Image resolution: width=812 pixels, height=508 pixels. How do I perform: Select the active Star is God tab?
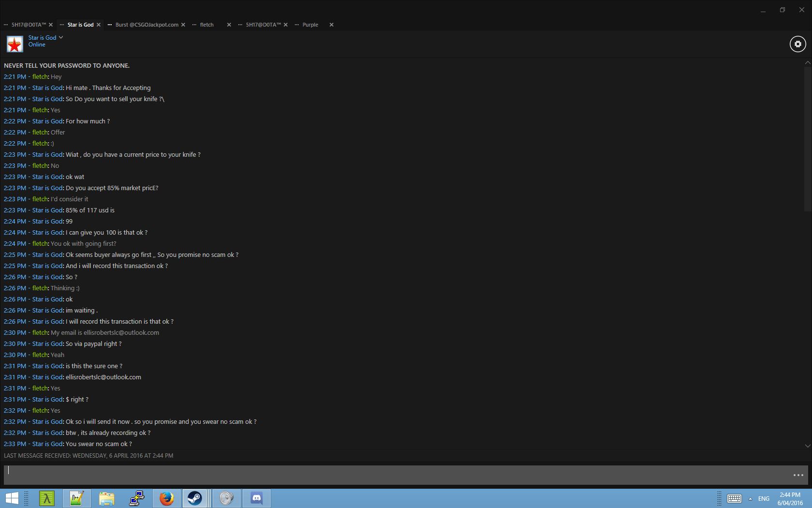[80, 25]
